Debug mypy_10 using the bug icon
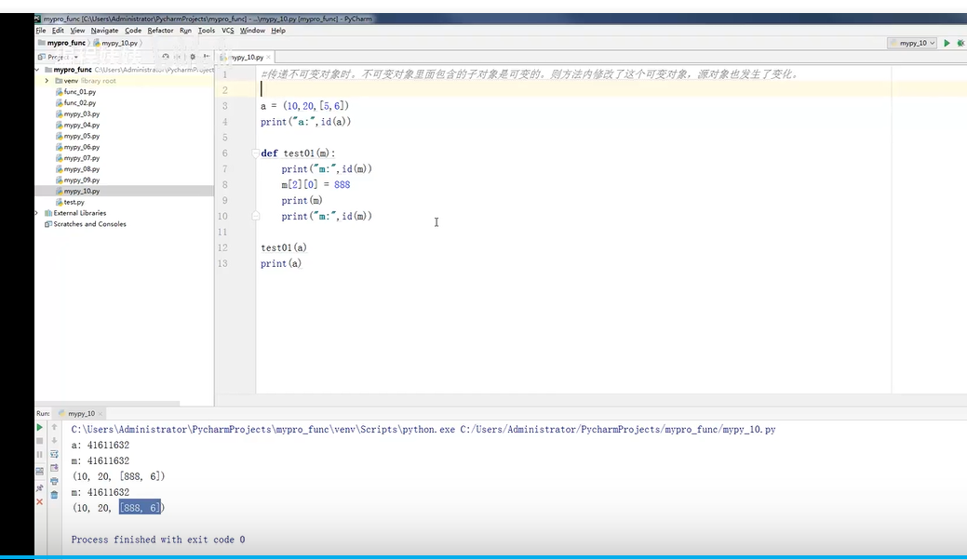967x560 pixels. coord(960,43)
